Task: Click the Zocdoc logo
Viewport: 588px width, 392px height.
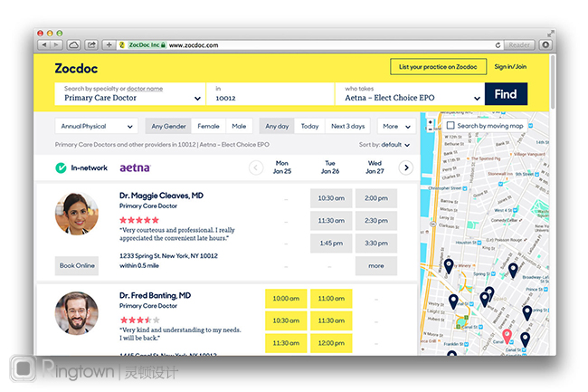Action: (x=76, y=69)
